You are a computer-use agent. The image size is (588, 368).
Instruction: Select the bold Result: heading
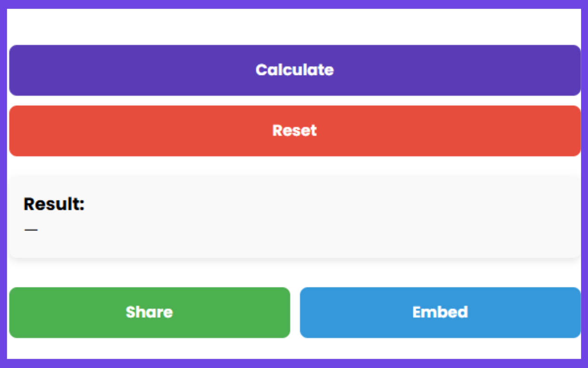(x=54, y=204)
